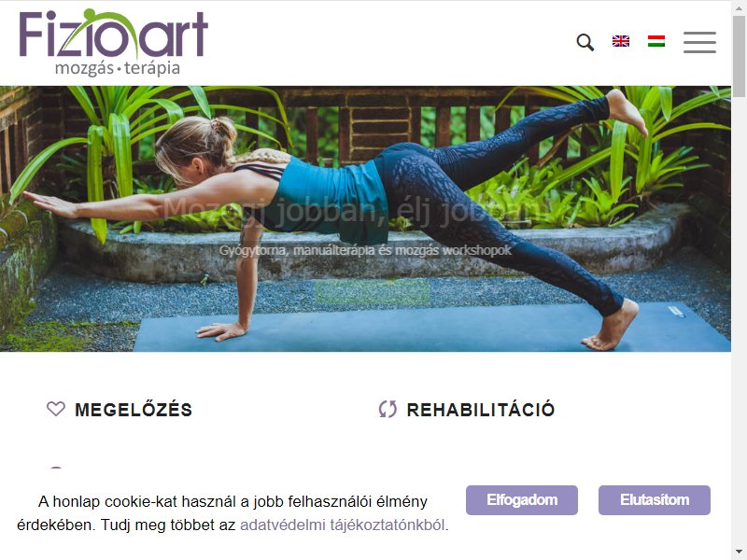This screenshot has width=747, height=560.
Task: Click the Fizioart mozgás terápia logo
Action: pyautogui.click(x=113, y=42)
